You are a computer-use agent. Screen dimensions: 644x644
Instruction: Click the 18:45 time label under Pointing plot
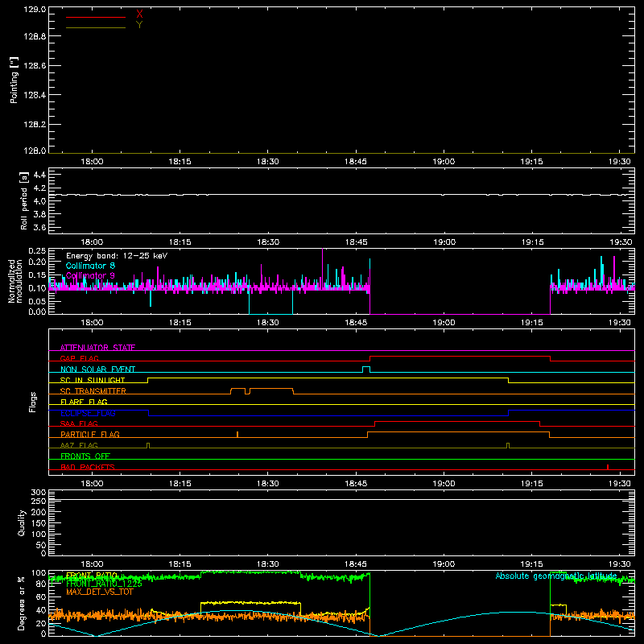(356, 162)
